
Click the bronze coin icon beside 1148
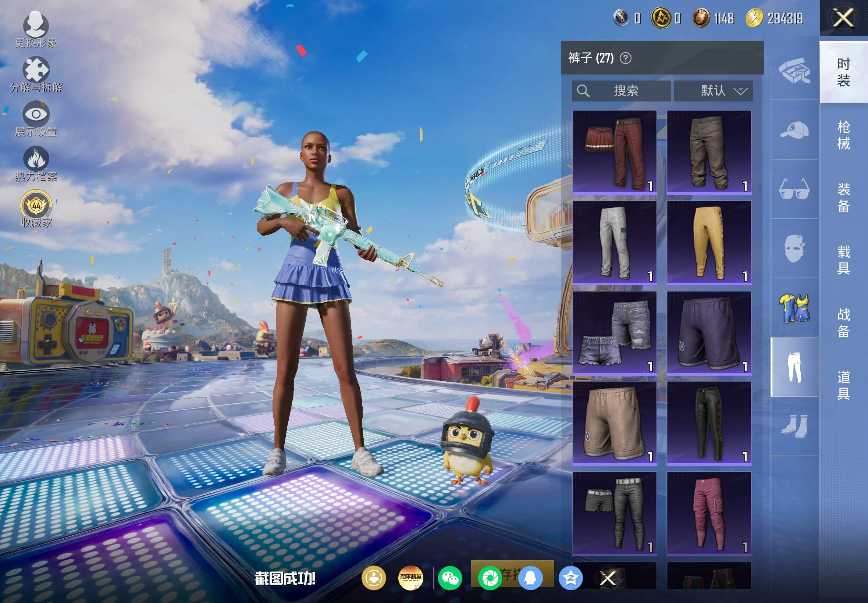pyautogui.click(x=701, y=18)
